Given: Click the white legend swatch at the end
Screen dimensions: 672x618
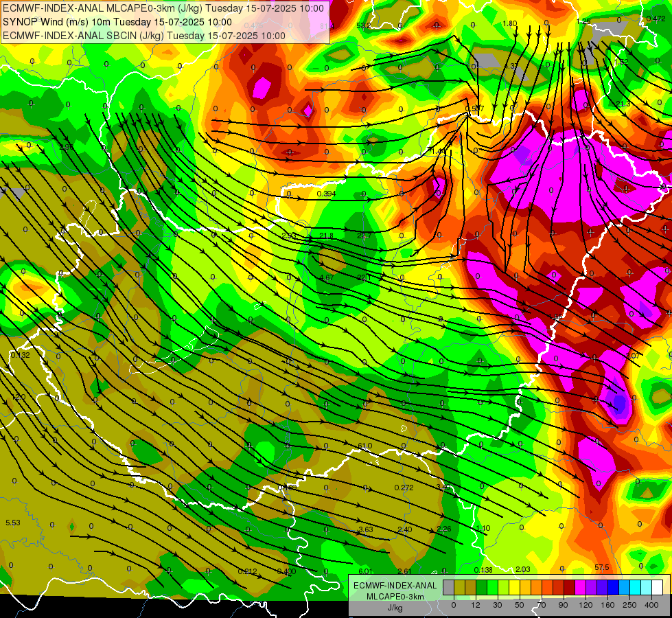Looking at the screenshot, I should point(658,587).
